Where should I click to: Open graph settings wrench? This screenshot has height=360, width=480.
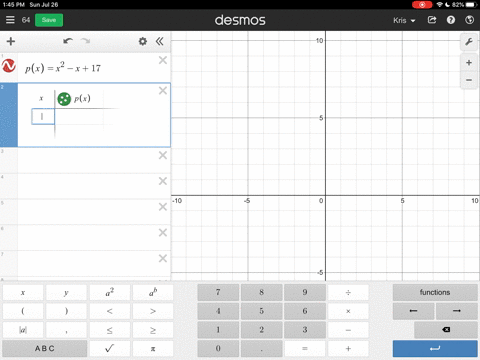tap(469, 42)
